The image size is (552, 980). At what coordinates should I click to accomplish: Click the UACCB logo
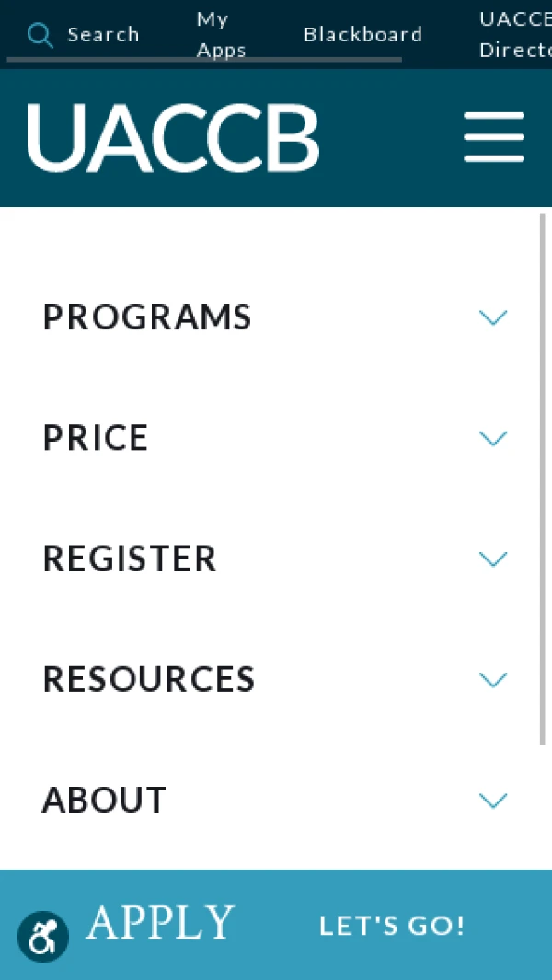(173, 138)
